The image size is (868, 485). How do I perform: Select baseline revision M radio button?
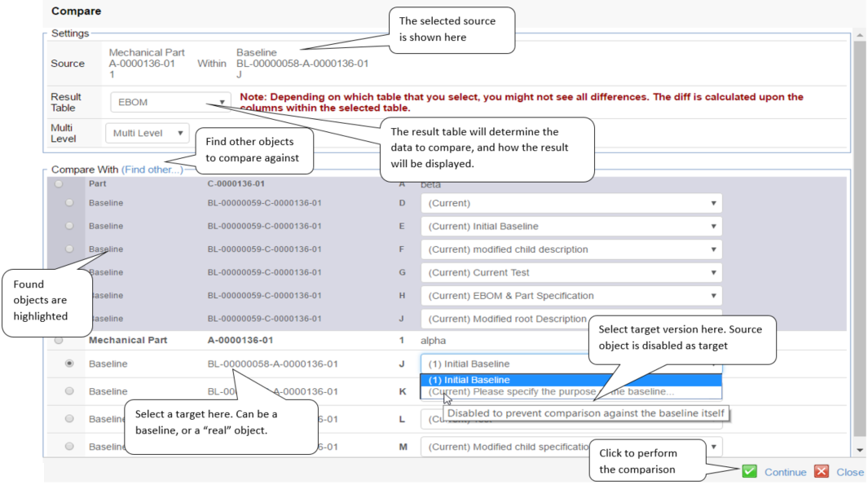69,446
